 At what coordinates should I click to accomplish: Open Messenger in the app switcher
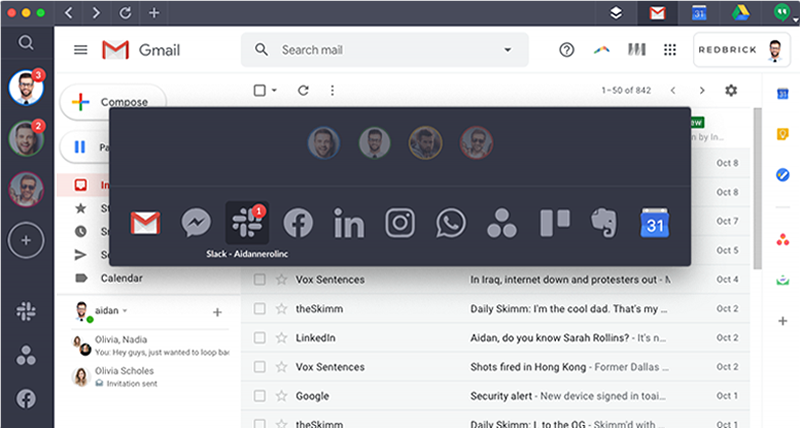tap(196, 223)
